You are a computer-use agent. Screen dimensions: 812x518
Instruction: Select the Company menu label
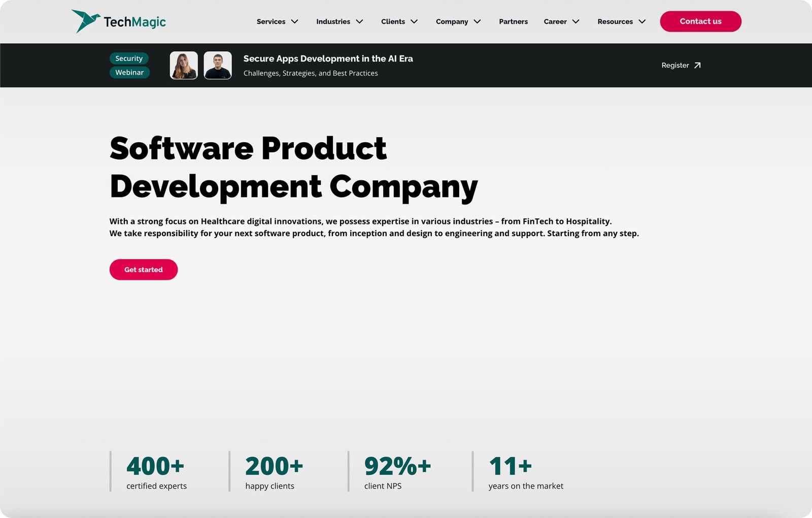click(452, 22)
